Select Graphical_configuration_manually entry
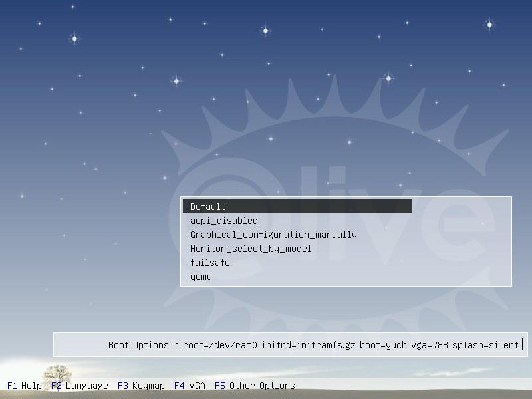Screen dimensions: 532x399 [273, 235]
